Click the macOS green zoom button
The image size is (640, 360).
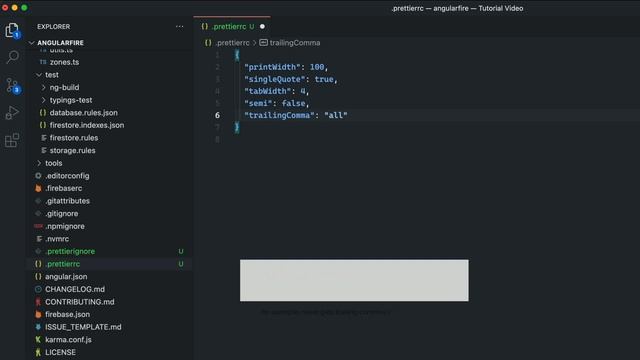(x=24, y=8)
